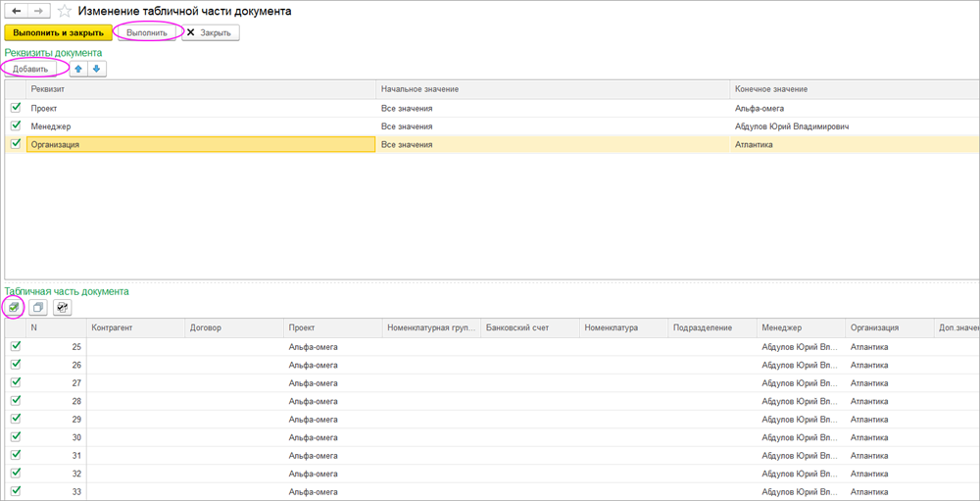The image size is (980, 501).
Task: Click the Выполнить button
Action: (147, 32)
